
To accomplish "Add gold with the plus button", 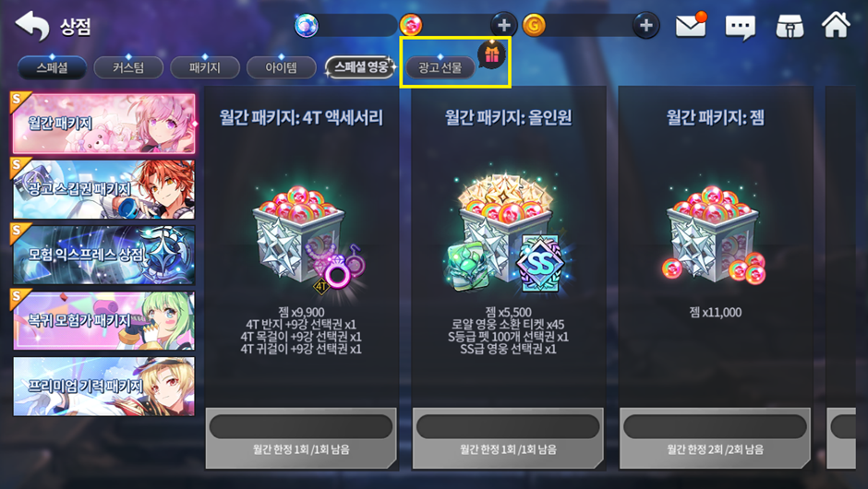I will 646,26.
